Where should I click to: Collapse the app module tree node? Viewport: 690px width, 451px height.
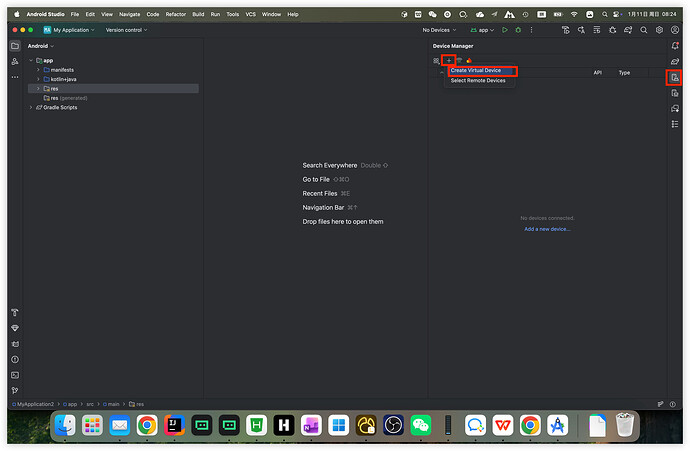31,60
